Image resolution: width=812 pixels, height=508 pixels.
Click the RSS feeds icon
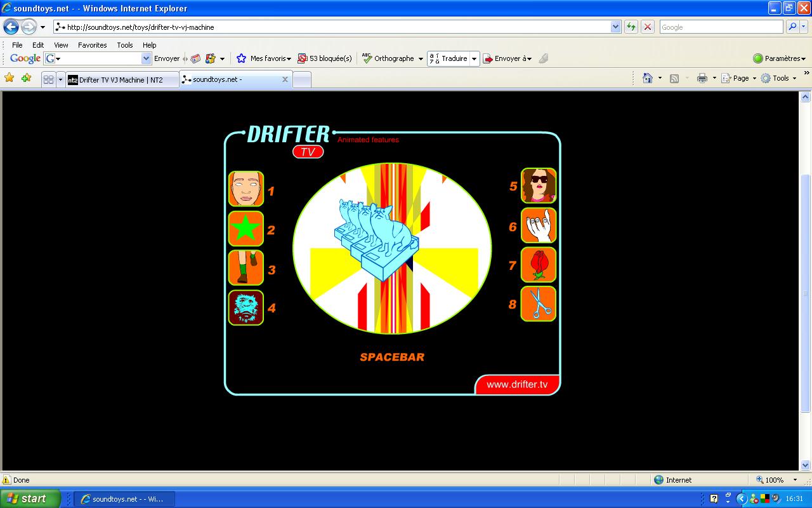674,78
